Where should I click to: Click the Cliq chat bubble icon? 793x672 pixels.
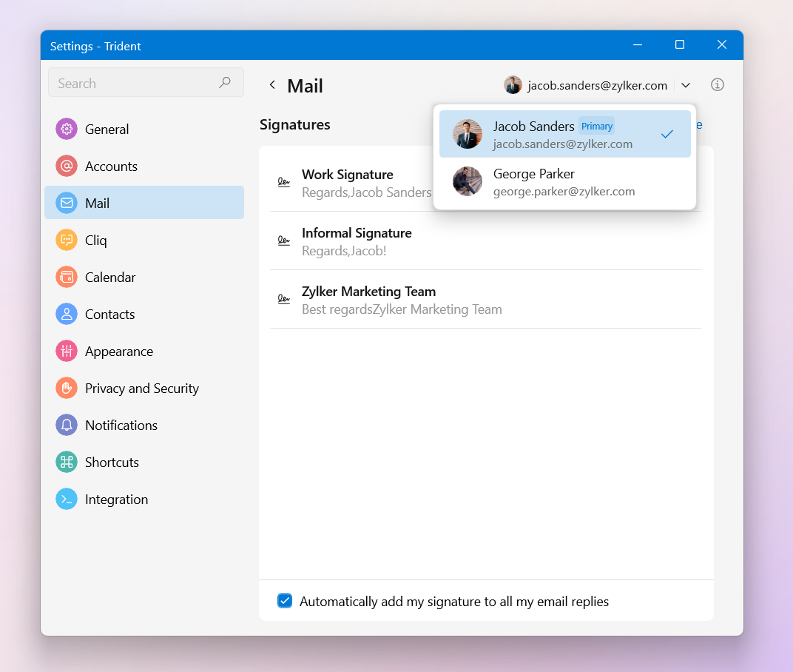67,240
